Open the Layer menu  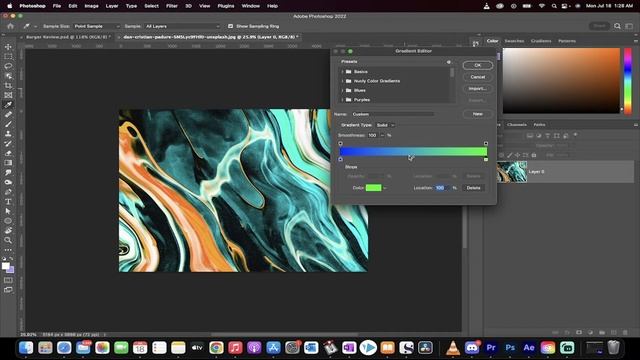point(111,6)
